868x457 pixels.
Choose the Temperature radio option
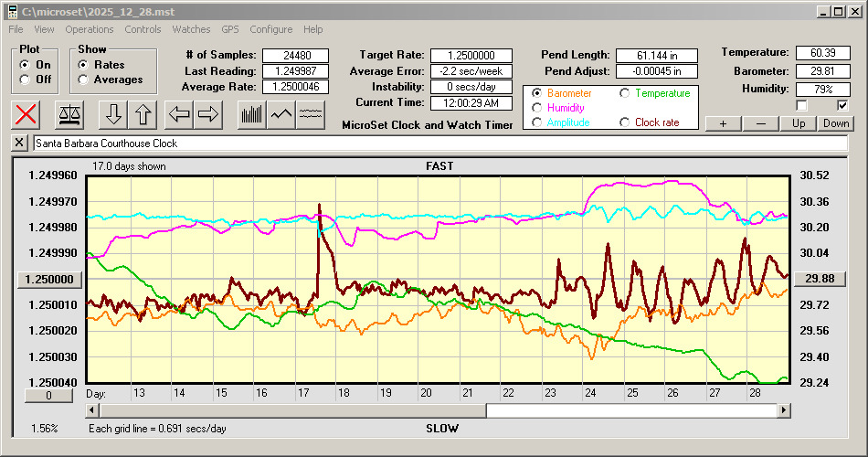point(625,93)
